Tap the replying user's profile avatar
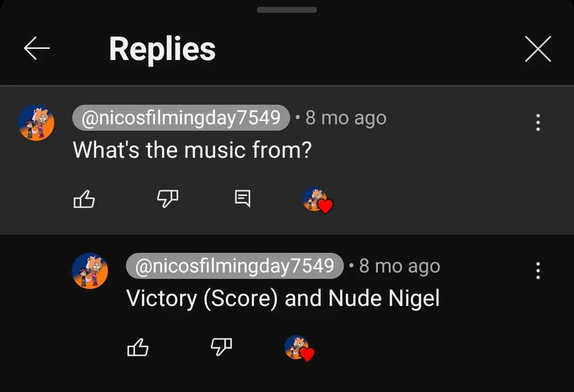 tap(90, 270)
